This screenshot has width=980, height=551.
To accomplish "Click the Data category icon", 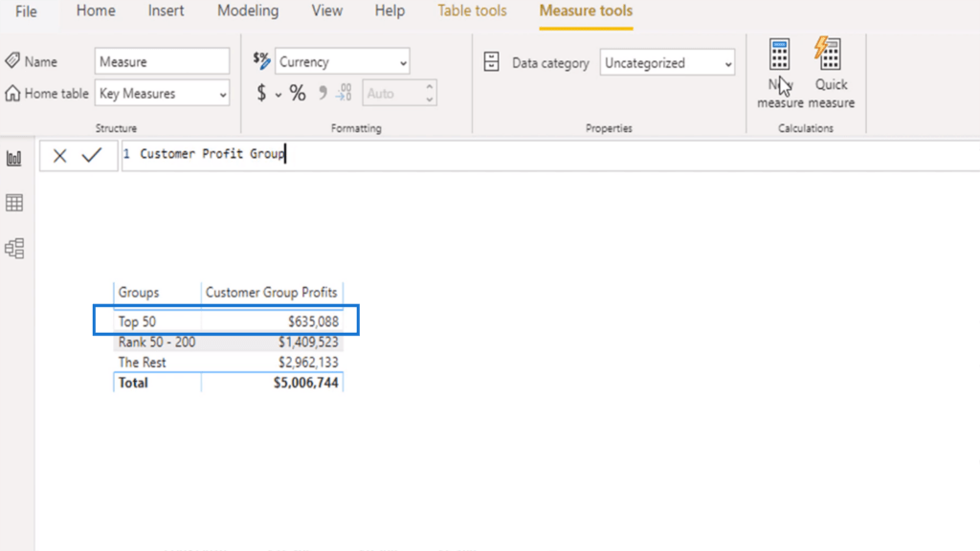I will point(491,62).
